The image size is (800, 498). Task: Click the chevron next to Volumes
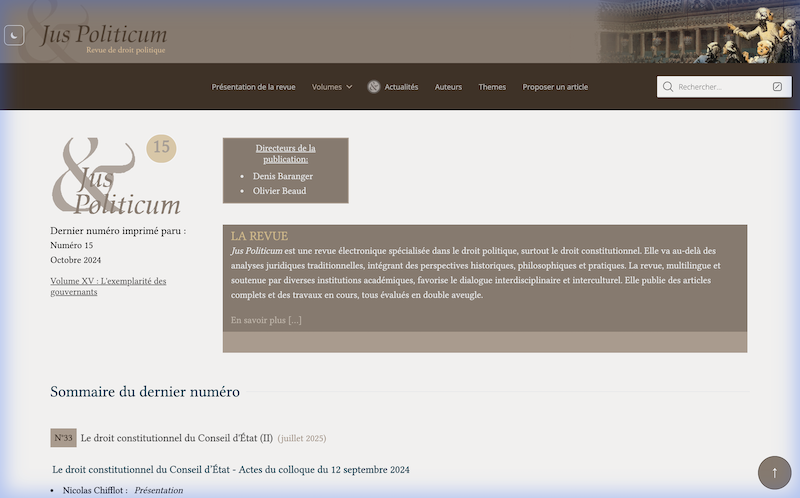(349, 87)
